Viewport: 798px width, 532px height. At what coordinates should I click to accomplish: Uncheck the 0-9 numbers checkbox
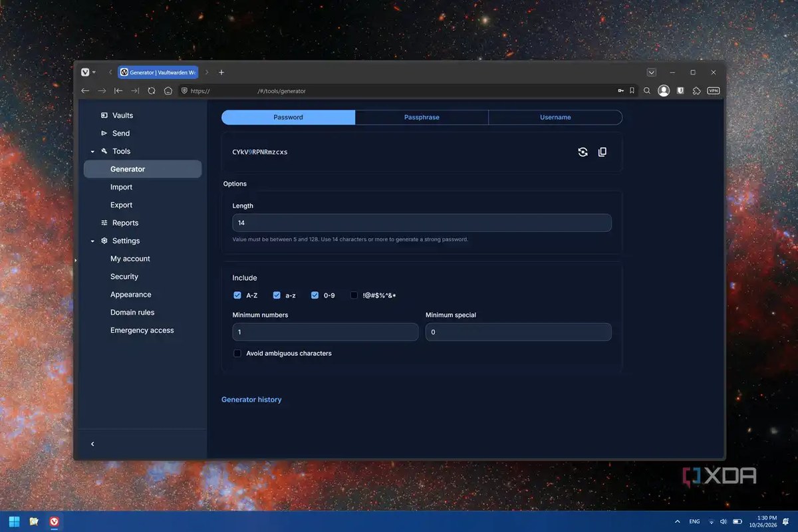[315, 295]
